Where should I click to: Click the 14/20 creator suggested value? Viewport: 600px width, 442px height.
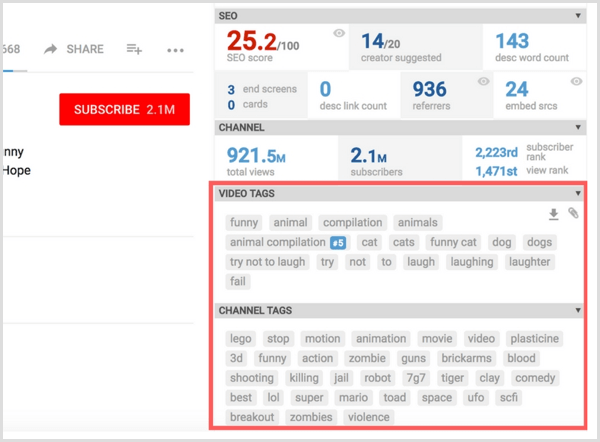tap(381, 42)
